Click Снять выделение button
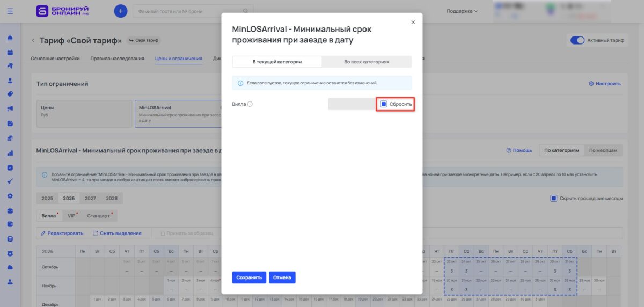The image size is (644, 307). pos(117,233)
